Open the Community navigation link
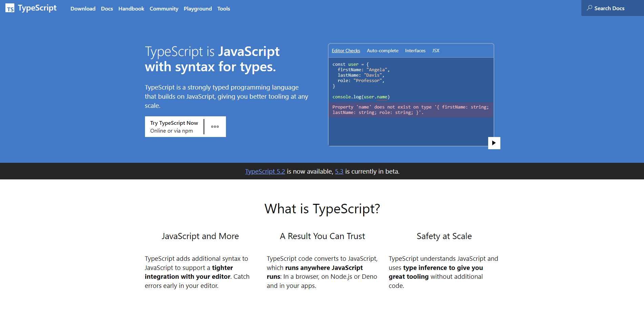Viewport: 644px width, 313px height. coord(164,9)
